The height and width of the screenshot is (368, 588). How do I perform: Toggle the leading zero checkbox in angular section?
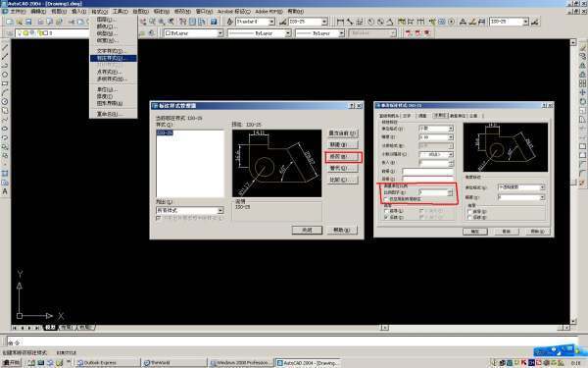click(x=469, y=211)
